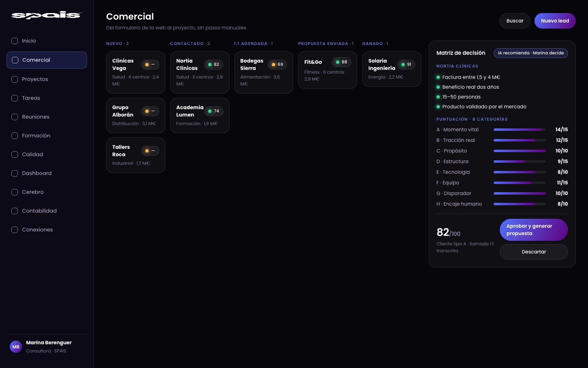588x368 pixels.
Task: Click the Marina Berenguer profile name
Action: click(x=49, y=343)
